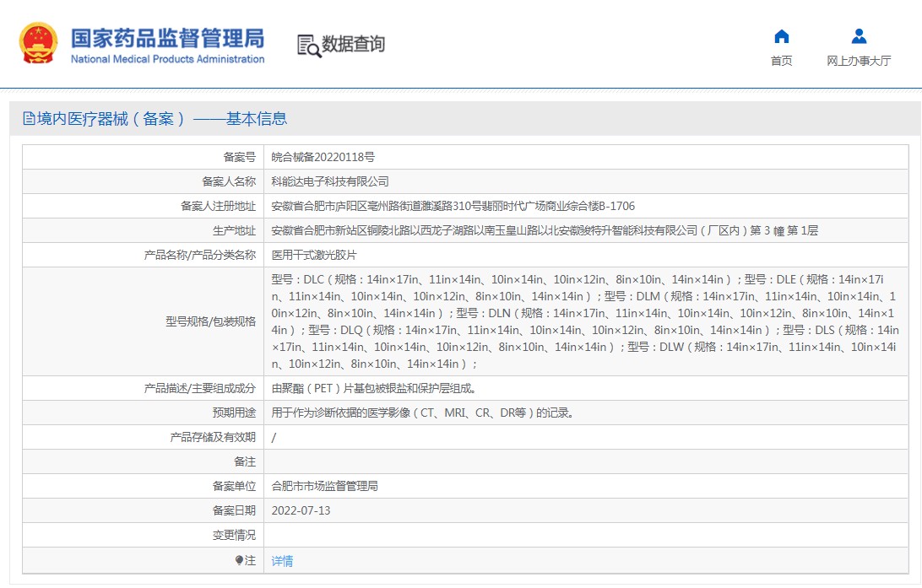Viewport: 922px width, 588px height.
Task: Click the 首页 house icon
Action: [x=781, y=36]
